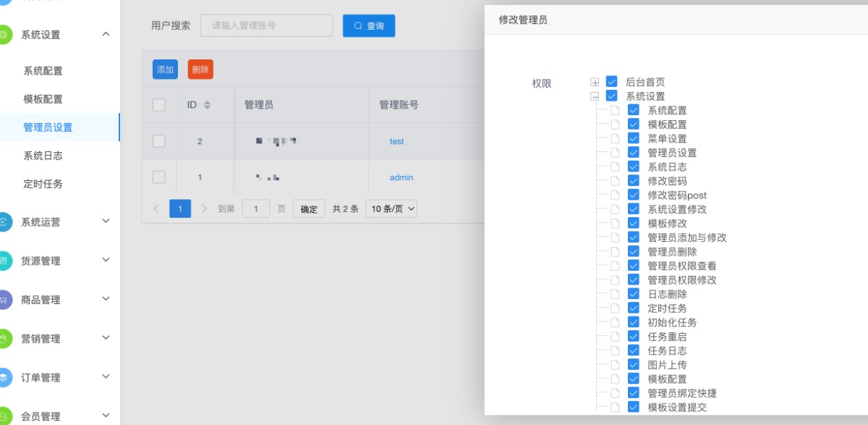Uncheck the 后台首页 permission checkbox
The width and height of the screenshot is (868, 425).
(612, 82)
